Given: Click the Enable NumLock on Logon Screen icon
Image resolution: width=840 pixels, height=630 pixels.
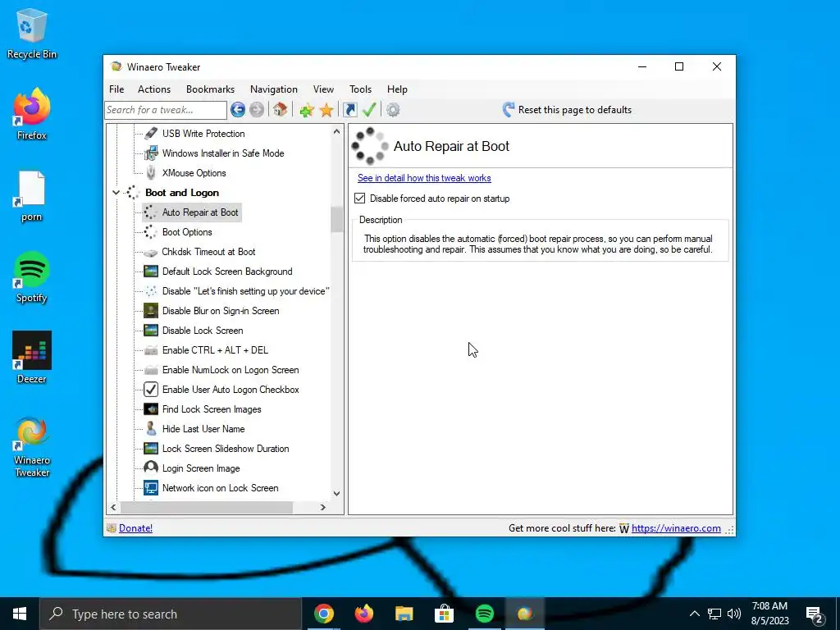Looking at the screenshot, I should pos(151,370).
